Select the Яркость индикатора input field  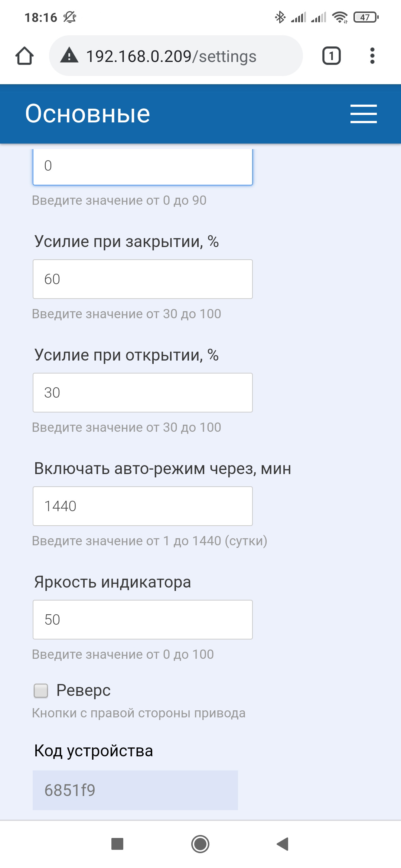[x=143, y=619]
